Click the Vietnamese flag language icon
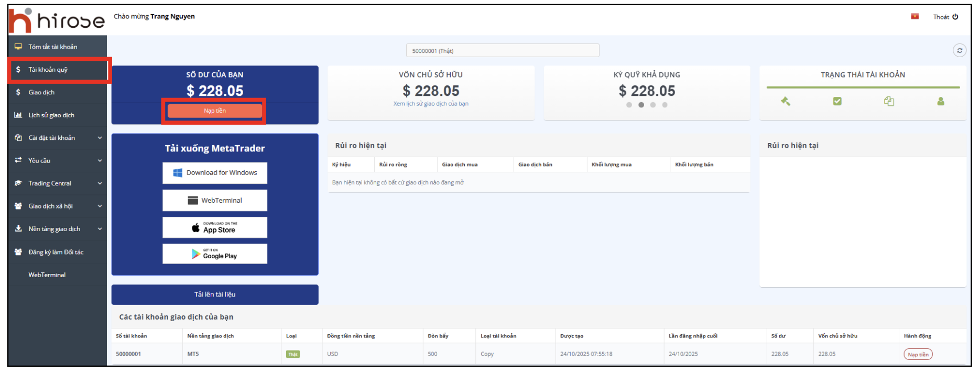Viewport: 980px width, 373px height. point(914,16)
